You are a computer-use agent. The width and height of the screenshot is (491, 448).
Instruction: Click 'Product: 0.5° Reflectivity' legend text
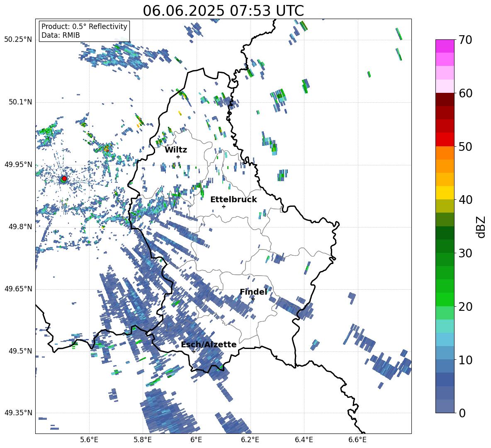point(84,27)
